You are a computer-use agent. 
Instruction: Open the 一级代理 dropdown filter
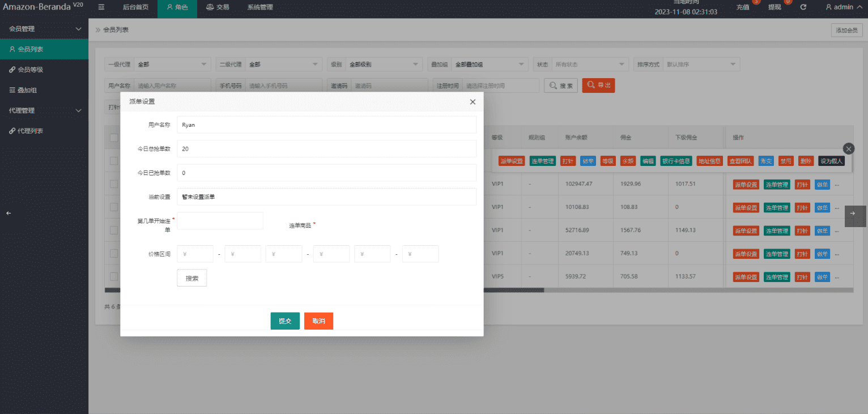pyautogui.click(x=172, y=65)
